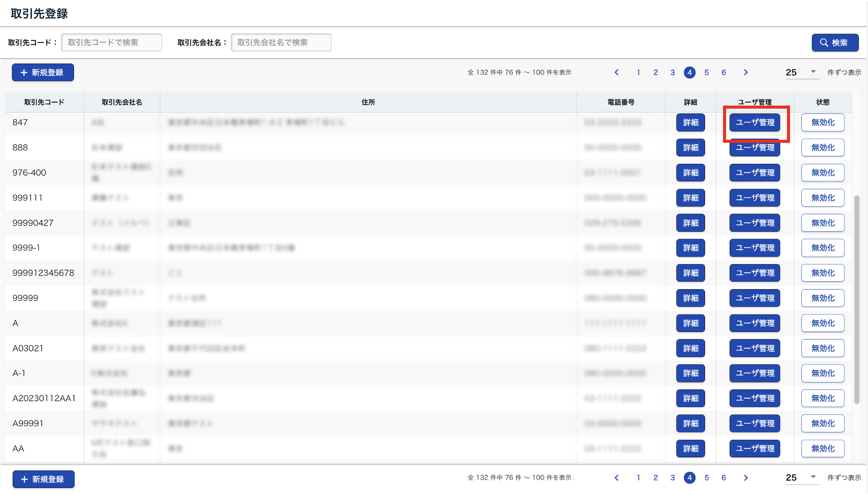
Task: Focus the 取引先会社名 search field
Action: click(281, 42)
